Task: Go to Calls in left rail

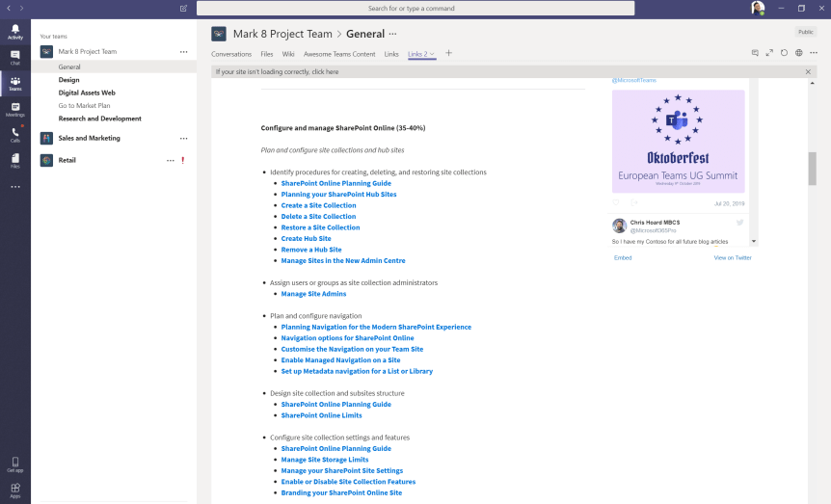Action: click(14, 134)
